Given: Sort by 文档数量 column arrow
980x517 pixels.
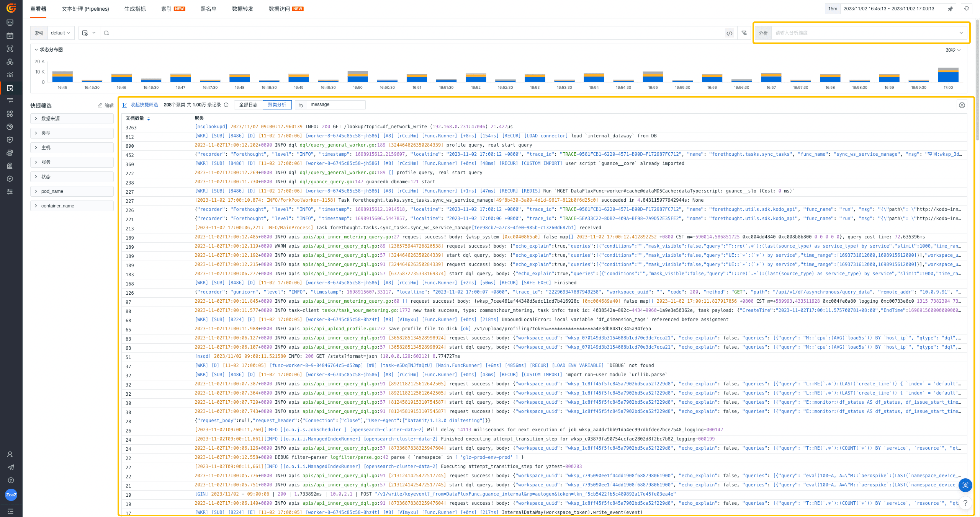Looking at the screenshot, I should click(x=149, y=119).
